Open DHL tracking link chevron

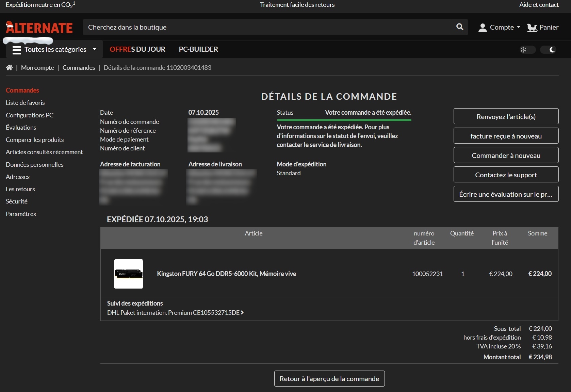242,312
